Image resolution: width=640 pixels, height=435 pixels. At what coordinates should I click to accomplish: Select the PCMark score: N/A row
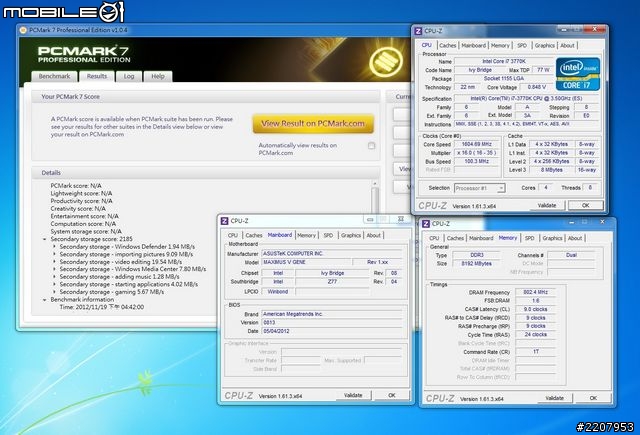pos(76,186)
